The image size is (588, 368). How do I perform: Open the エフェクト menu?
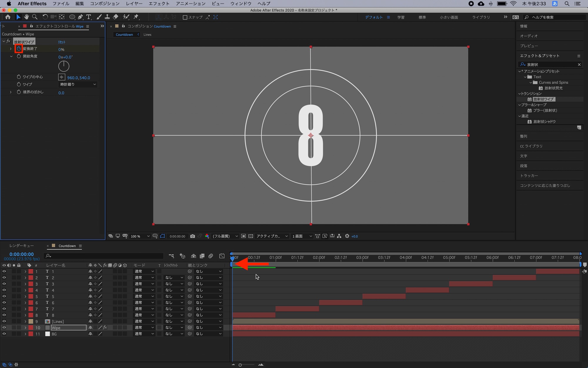[x=159, y=4]
